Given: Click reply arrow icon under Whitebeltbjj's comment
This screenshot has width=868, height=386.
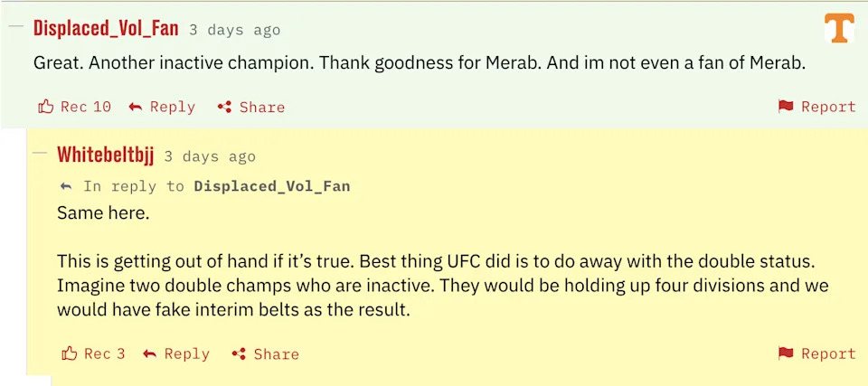Looking at the screenshot, I should click(x=150, y=353).
